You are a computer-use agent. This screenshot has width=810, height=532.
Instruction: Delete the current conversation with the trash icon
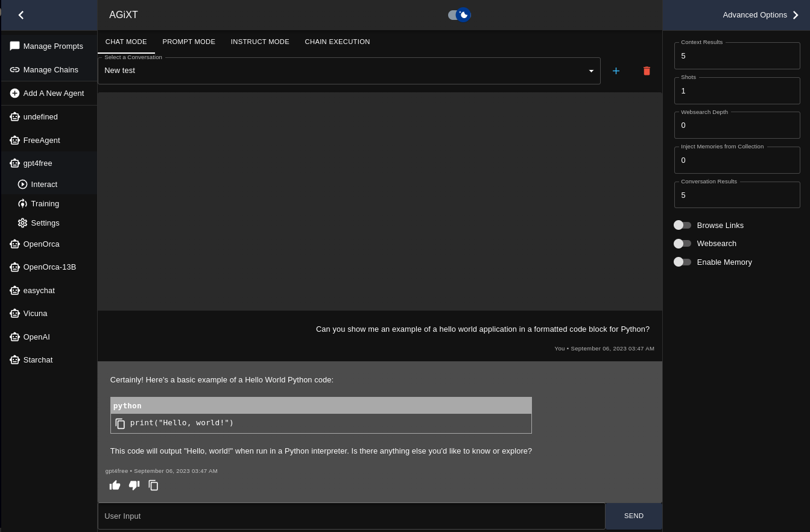pyautogui.click(x=647, y=71)
